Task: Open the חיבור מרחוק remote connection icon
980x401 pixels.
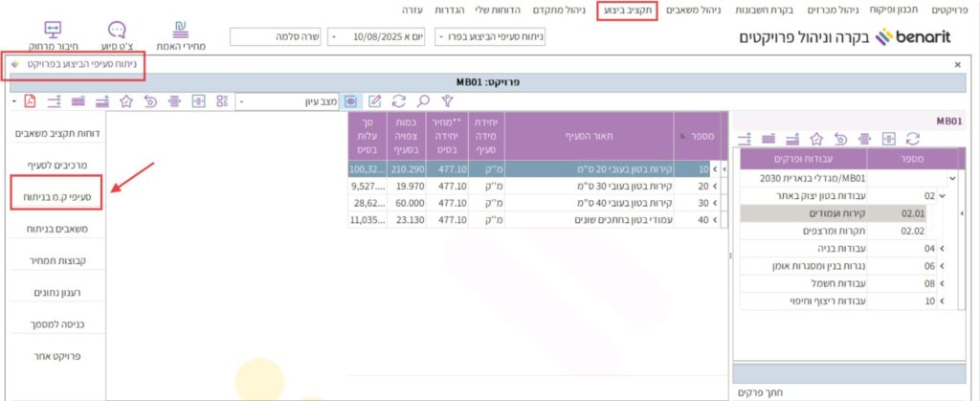Action: 52,36
